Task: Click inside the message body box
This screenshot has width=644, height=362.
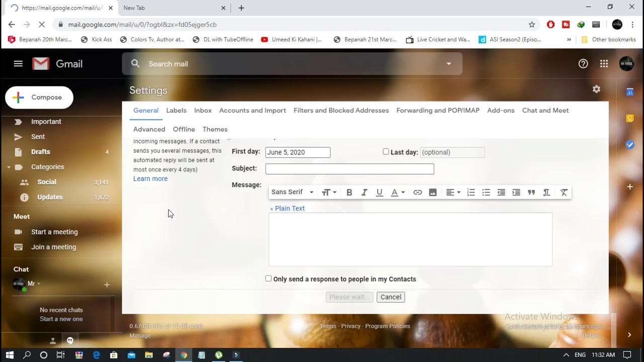Action: (x=411, y=239)
